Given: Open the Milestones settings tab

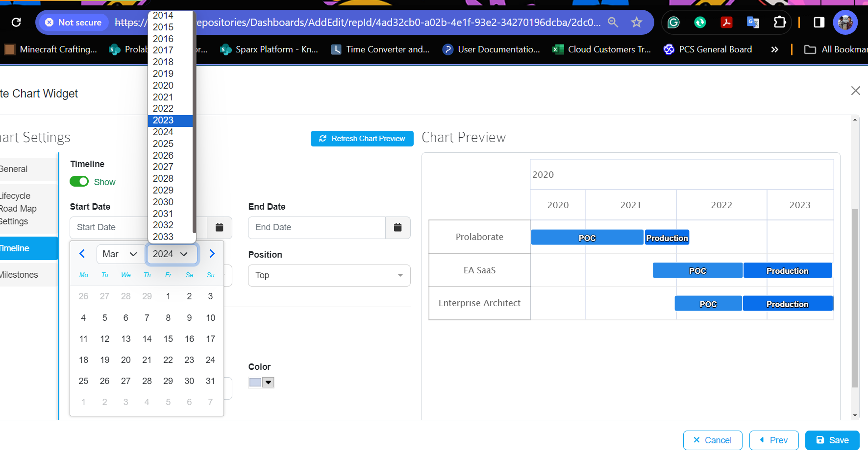Looking at the screenshot, I should (x=28, y=275).
